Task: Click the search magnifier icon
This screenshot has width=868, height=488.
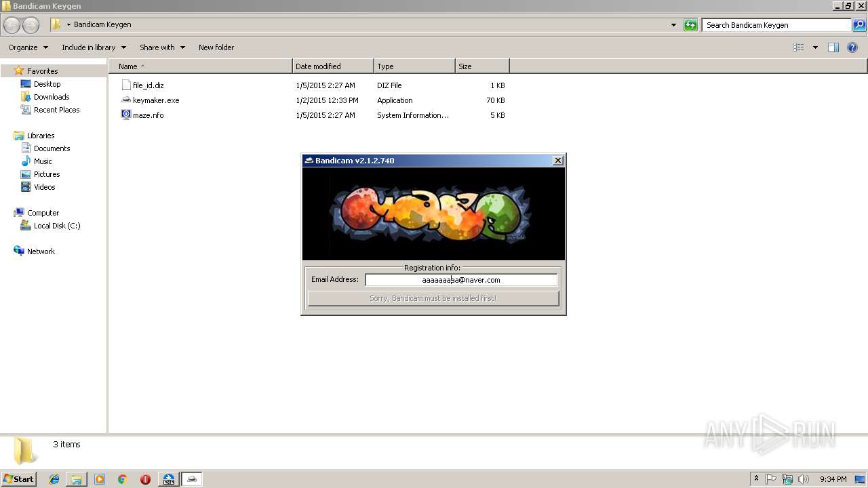Action: [x=859, y=25]
